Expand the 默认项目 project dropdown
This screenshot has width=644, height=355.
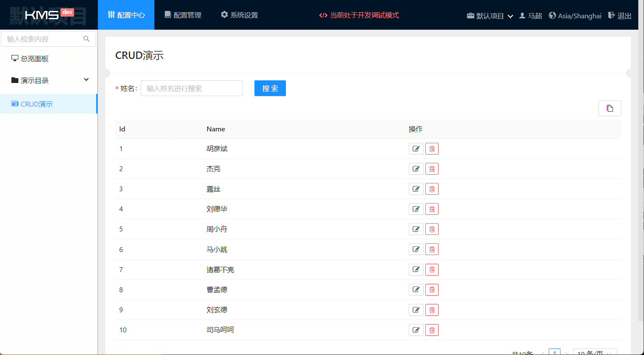[x=490, y=16]
